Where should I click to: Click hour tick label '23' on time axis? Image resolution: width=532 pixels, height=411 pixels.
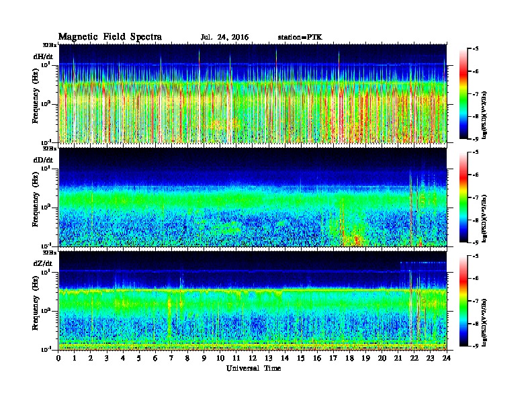pyautogui.click(x=430, y=359)
